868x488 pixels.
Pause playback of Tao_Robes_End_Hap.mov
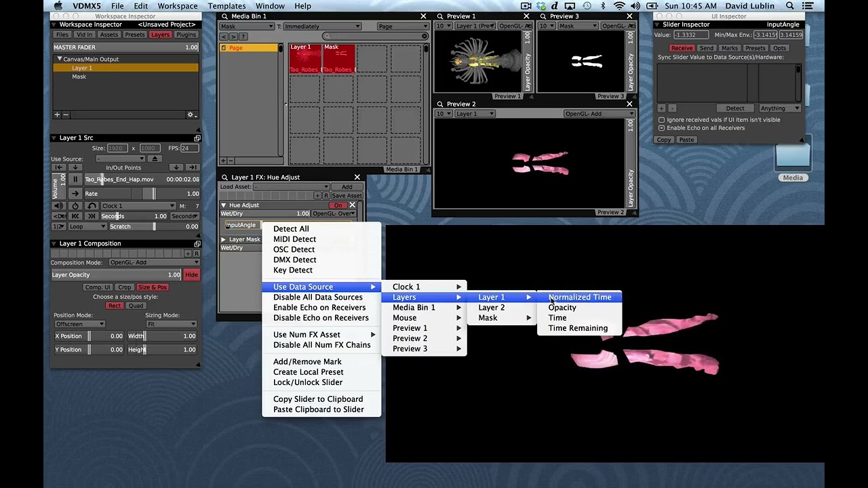pos(75,180)
